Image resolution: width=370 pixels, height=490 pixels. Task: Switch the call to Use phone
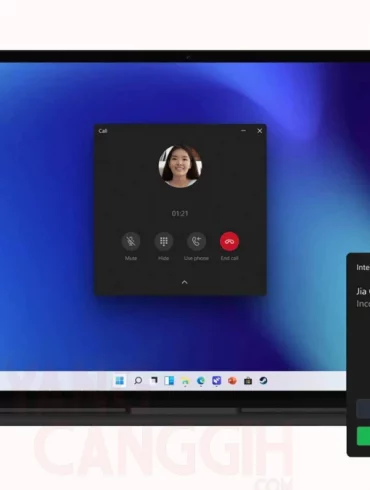[x=196, y=241]
